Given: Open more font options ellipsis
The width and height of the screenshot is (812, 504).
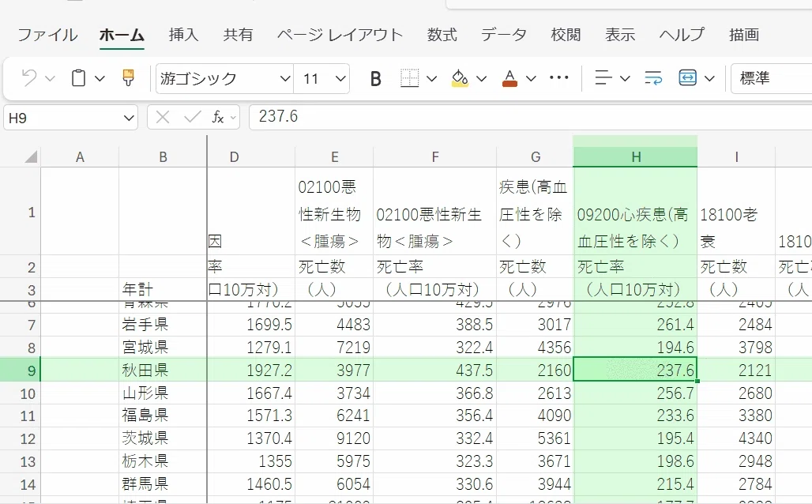Looking at the screenshot, I should pyautogui.click(x=558, y=77).
